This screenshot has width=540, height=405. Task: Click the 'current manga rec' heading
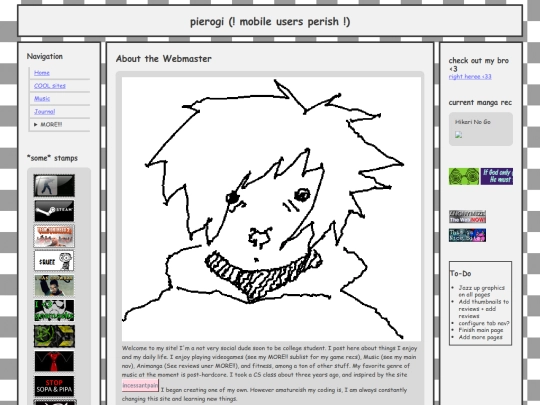pyautogui.click(x=480, y=103)
